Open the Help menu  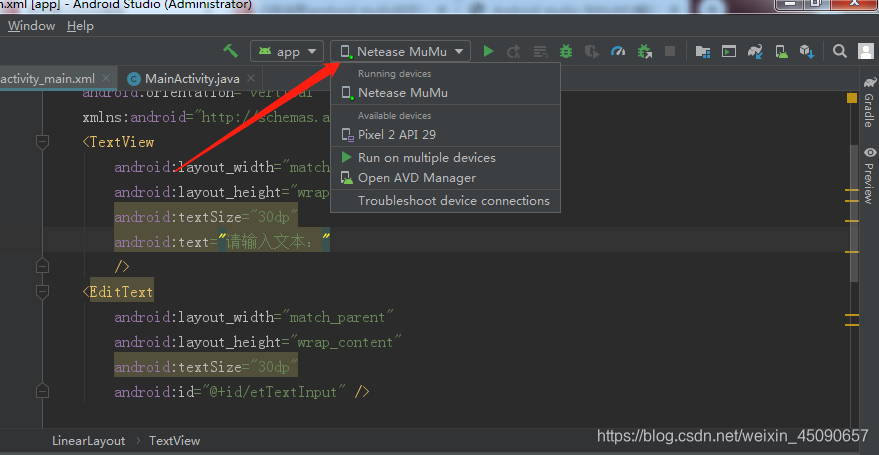pyautogui.click(x=80, y=26)
